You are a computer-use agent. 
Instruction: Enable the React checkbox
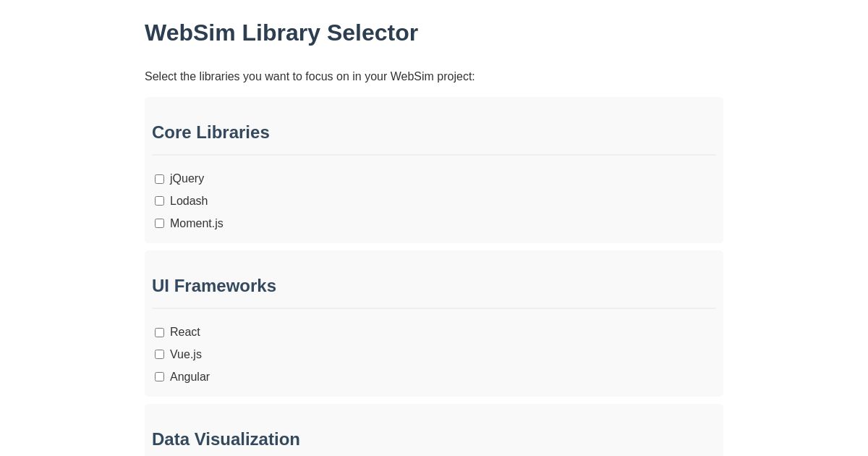pos(159,332)
